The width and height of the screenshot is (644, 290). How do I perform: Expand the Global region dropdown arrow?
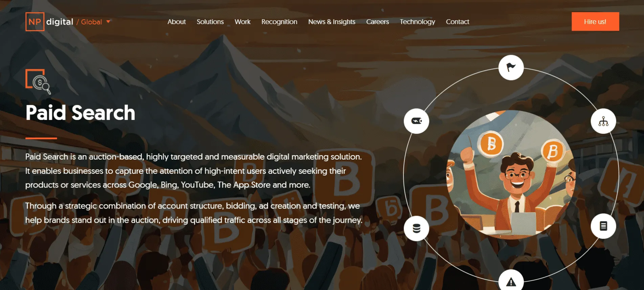pos(108,22)
